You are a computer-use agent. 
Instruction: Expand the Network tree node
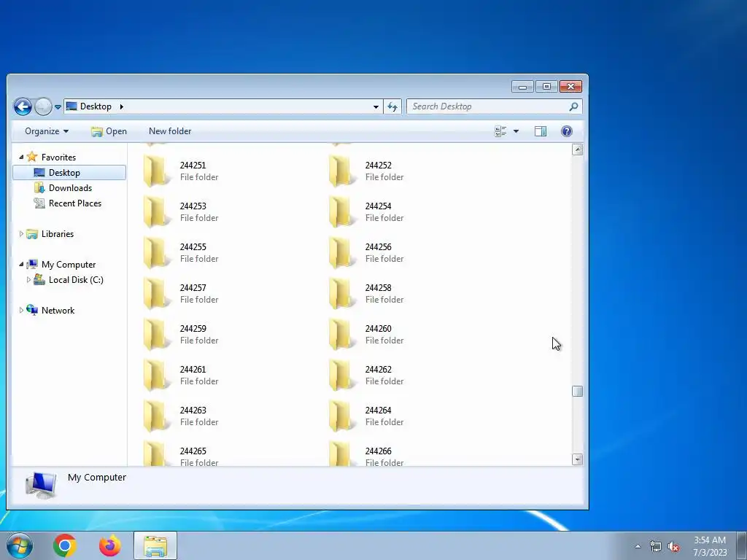[x=21, y=310]
